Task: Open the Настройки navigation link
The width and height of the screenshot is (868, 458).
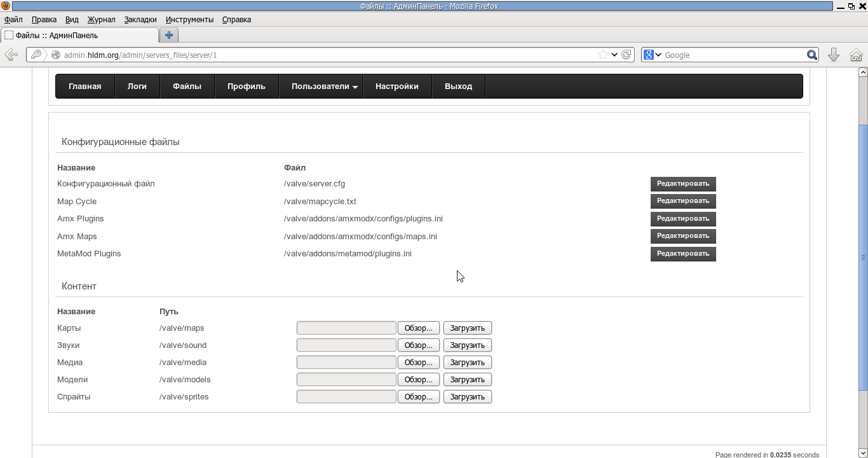Action: point(397,87)
